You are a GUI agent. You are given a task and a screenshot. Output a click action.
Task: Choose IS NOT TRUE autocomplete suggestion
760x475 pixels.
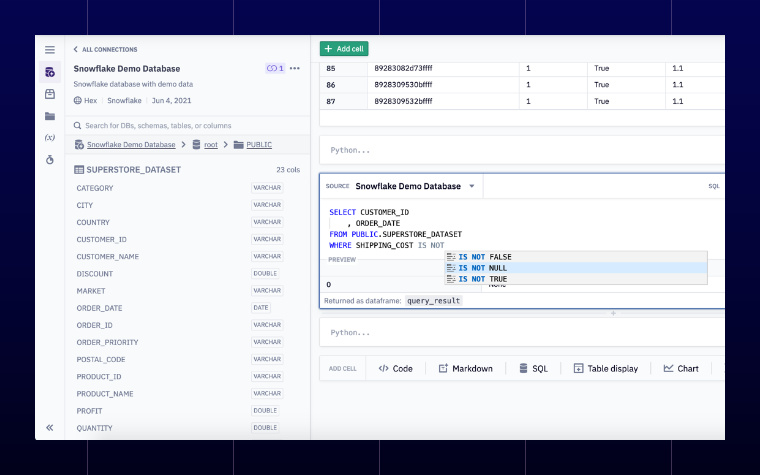coord(576,279)
